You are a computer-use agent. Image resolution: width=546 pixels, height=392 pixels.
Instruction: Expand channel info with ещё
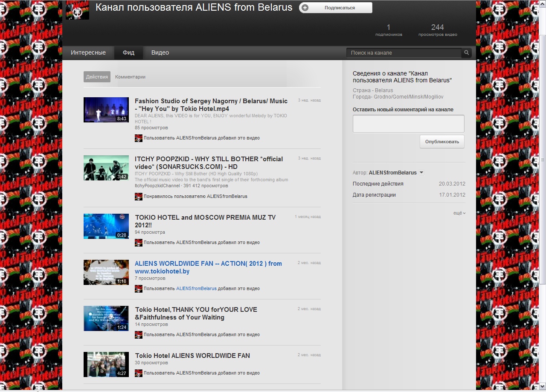[459, 213]
